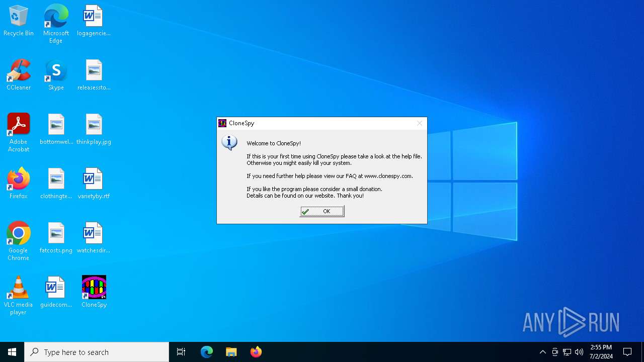Click the CloneSpy title bar icon
This screenshot has height=362, width=644.
[222, 123]
